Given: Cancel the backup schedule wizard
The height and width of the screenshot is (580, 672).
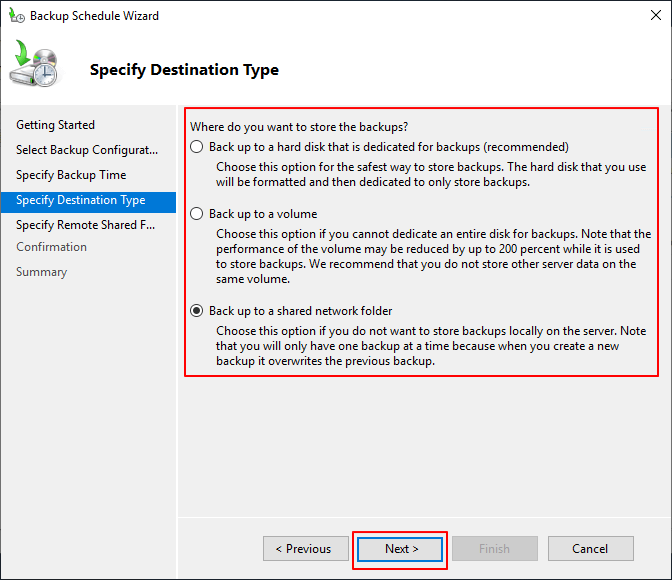Looking at the screenshot, I should 590,549.
